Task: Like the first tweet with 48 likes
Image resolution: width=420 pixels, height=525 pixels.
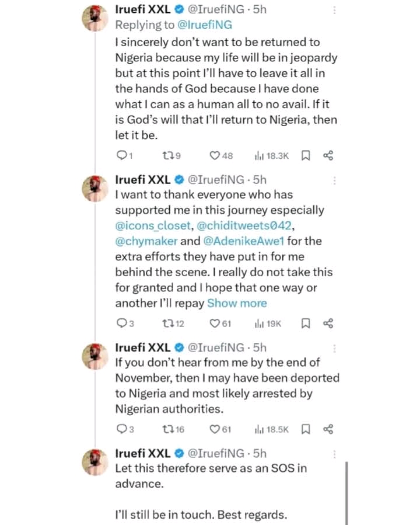Action: pyautogui.click(x=215, y=155)
